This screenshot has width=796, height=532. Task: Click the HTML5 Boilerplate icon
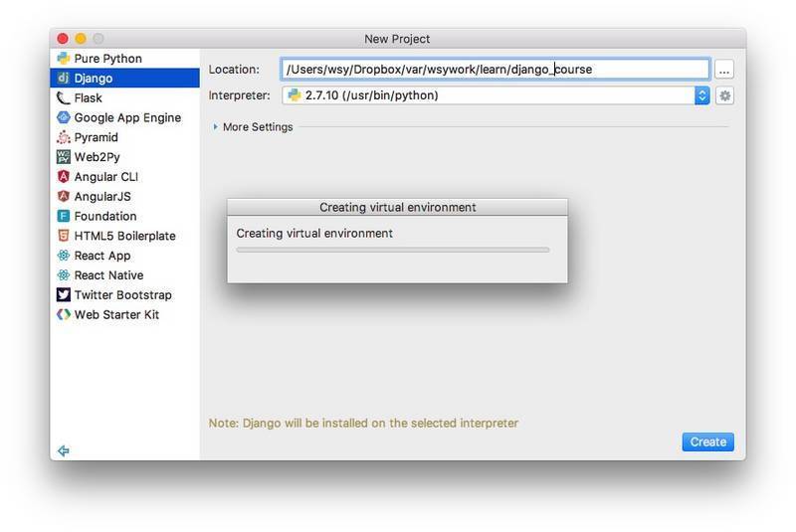coord(63,236)
